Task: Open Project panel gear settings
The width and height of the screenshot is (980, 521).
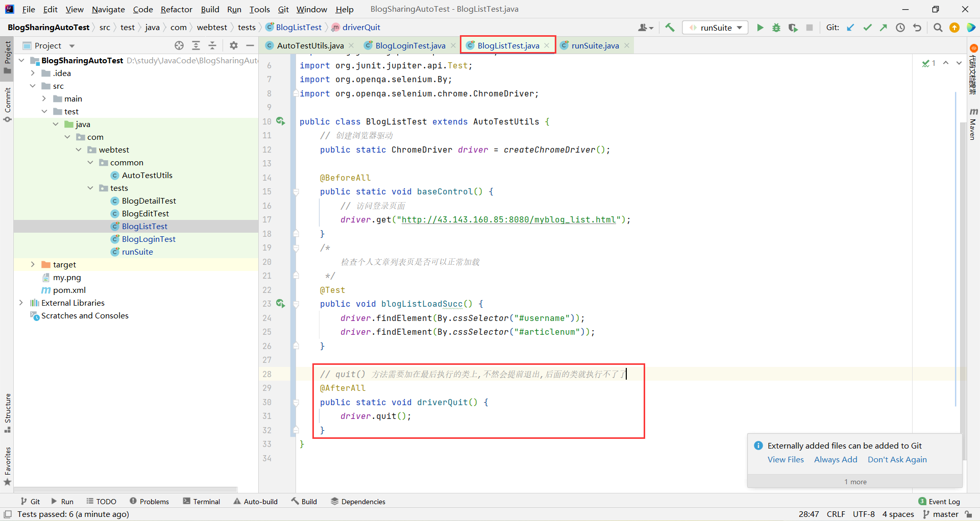Action: click(234, 45)
